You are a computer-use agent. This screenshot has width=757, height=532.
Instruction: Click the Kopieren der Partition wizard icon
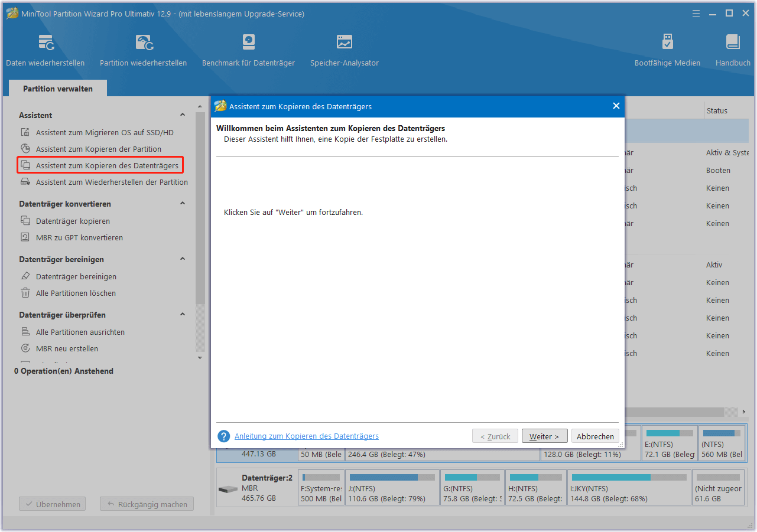point(25,149)
